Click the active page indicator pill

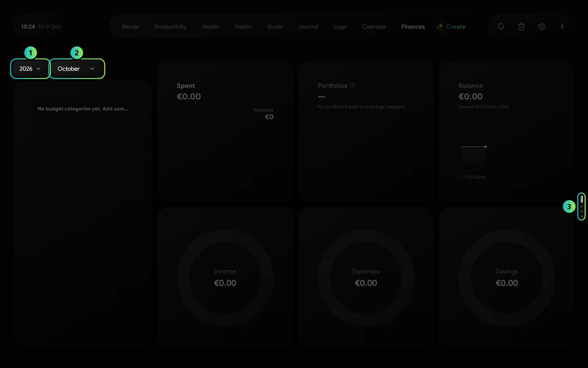[581, 199]
